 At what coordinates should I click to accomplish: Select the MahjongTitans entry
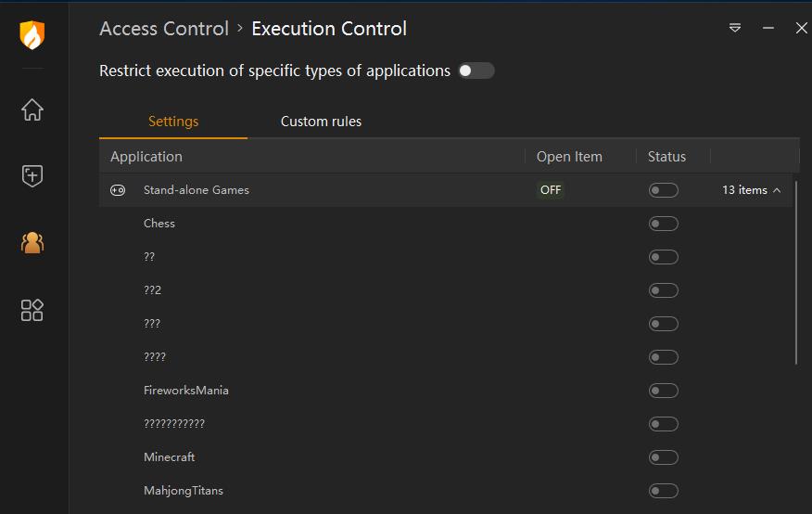[x=184, y=491]
